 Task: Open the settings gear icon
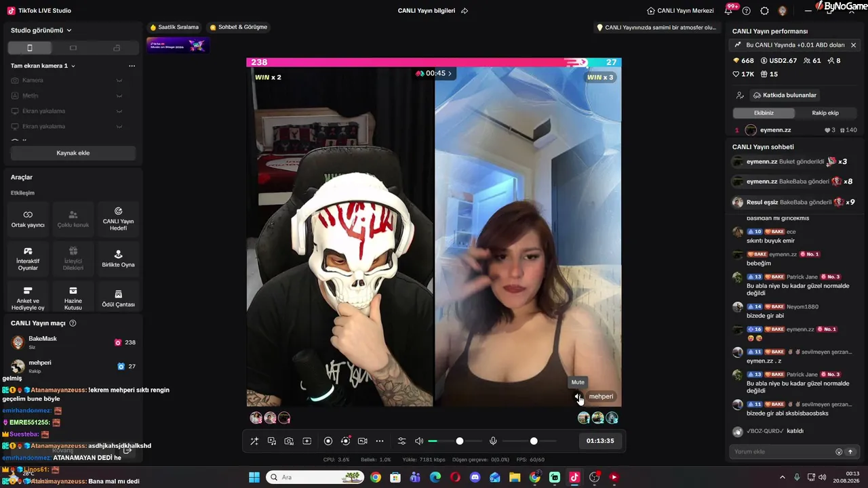[764, 11]
